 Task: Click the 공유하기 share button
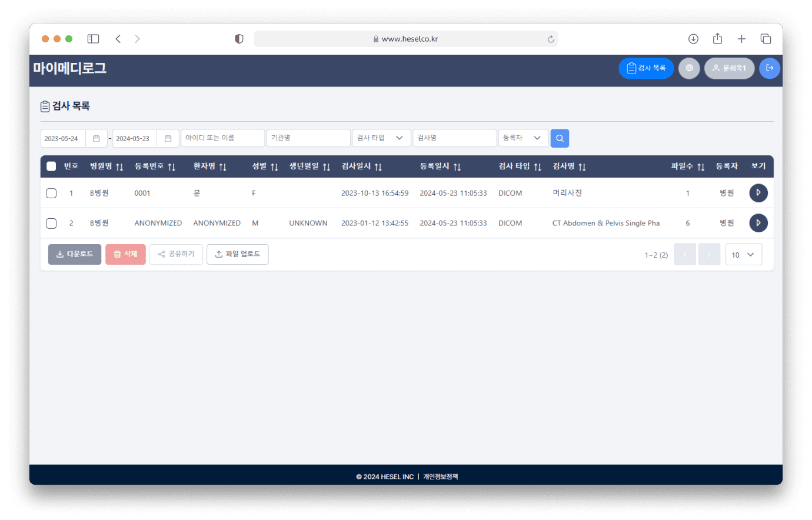point(176,254)
